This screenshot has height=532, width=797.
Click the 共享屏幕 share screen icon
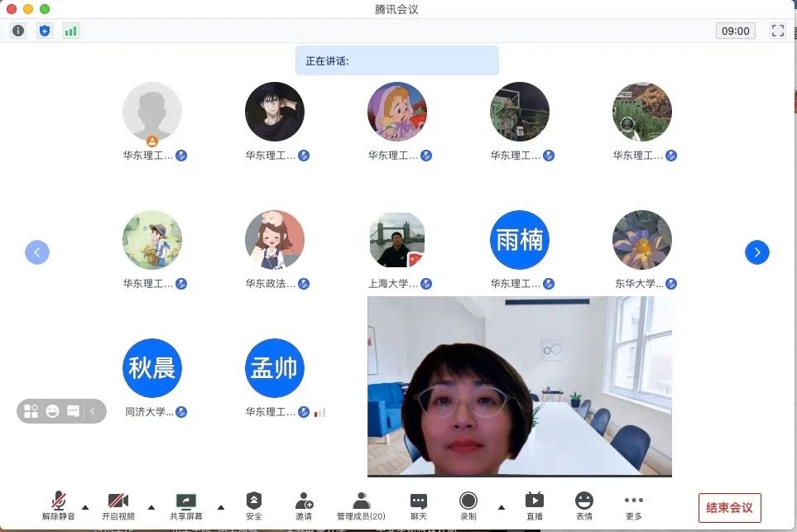(186, 501)
